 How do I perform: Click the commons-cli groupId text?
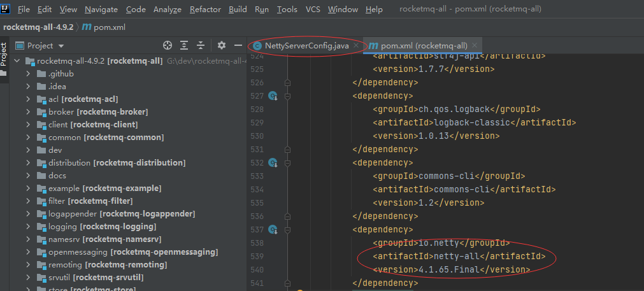[x=447, y=176]
